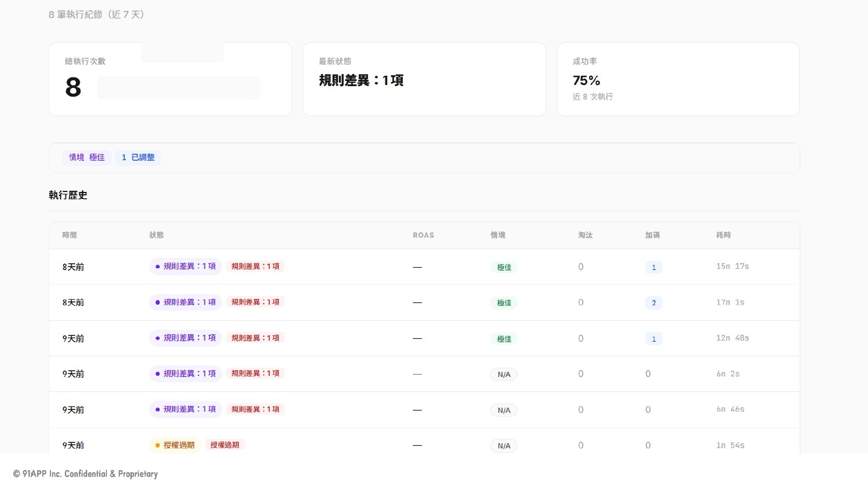The height and width of the screenshot is (488, 868).
Task: Click red 規則差異 tag in 12m 48s row
Action: pos(255,338)
